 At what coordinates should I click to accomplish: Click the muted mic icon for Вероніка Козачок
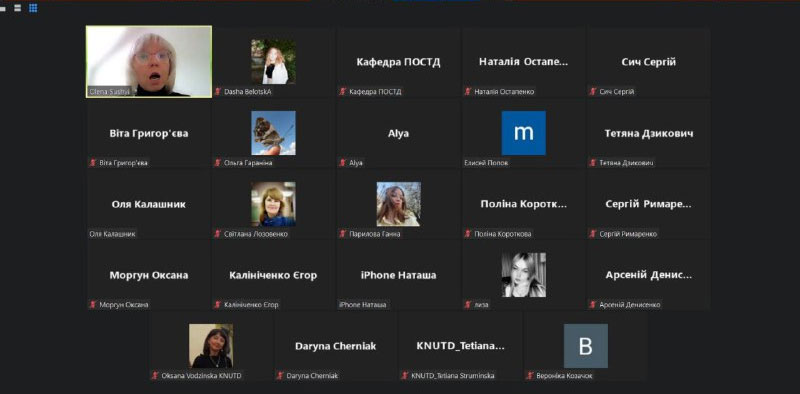530,376
